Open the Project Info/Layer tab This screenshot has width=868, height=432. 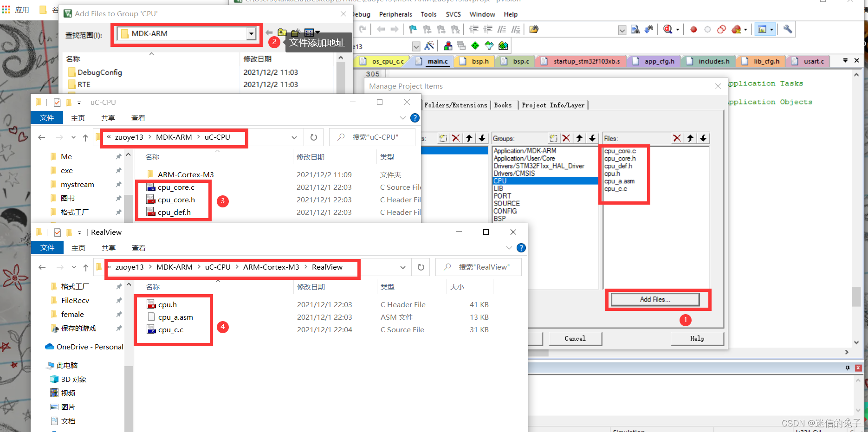[x=553, y=105]
